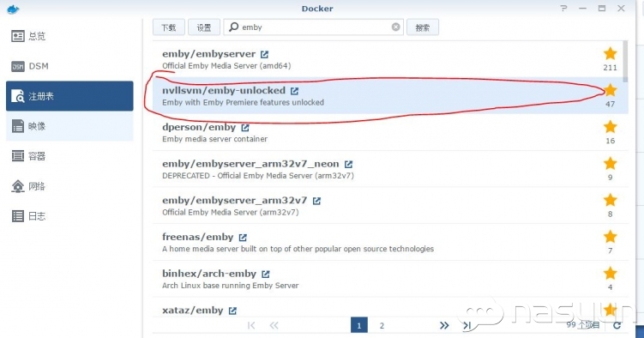Go to results page 1
The height and width of the screenshot is (338, 644).
tap(359, 325)
